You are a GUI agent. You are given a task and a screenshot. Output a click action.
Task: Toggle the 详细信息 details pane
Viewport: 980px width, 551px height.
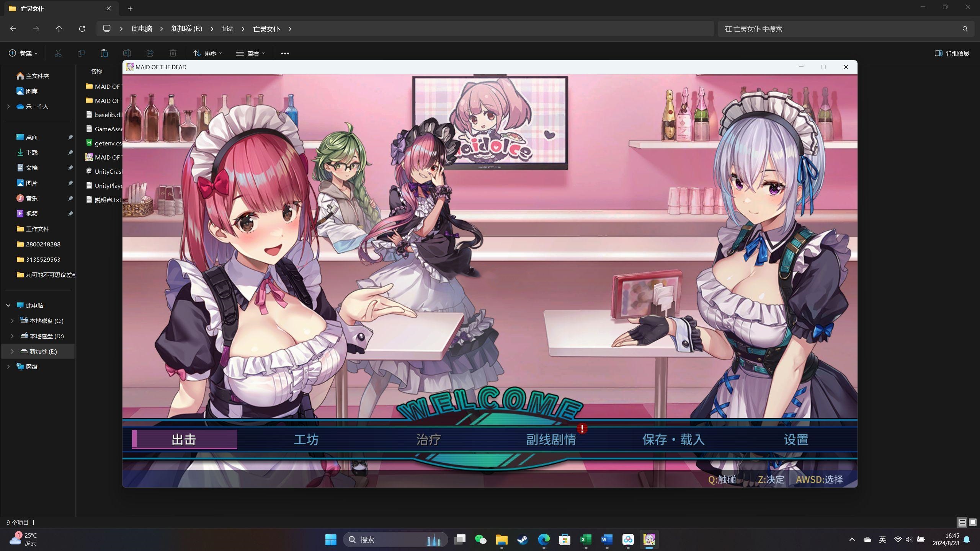click(952, 53)
